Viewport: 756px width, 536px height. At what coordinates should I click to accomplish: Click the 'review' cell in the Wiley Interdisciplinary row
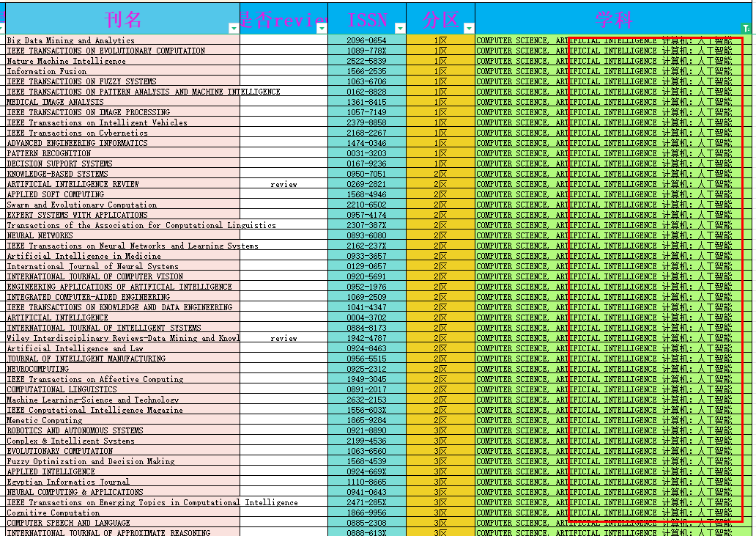(284, 338)
